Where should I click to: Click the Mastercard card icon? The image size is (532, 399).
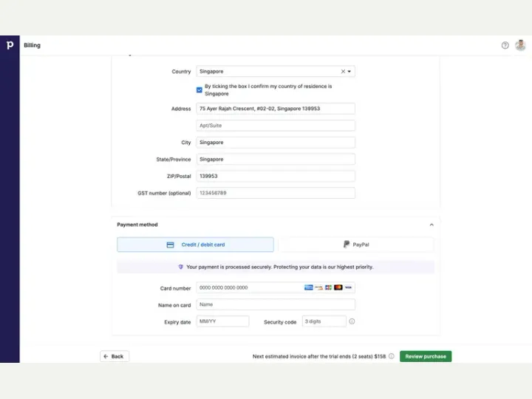(x=338, y=287)
